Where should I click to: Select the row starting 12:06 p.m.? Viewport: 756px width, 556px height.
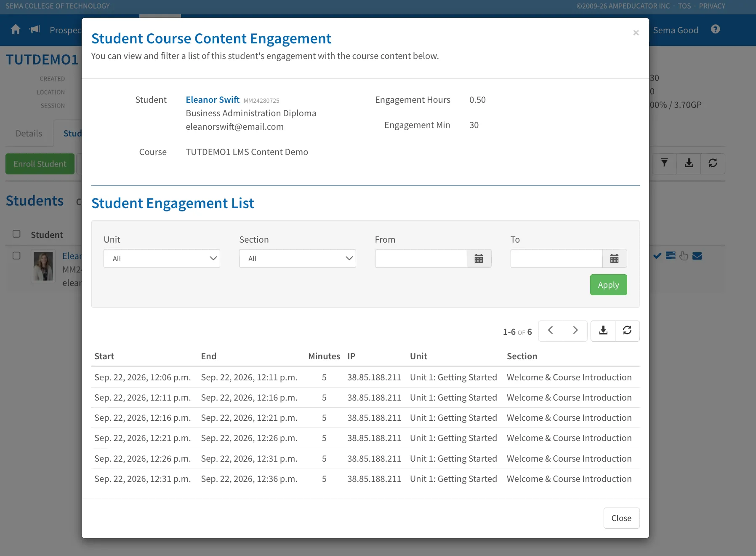tap(365, 377)
